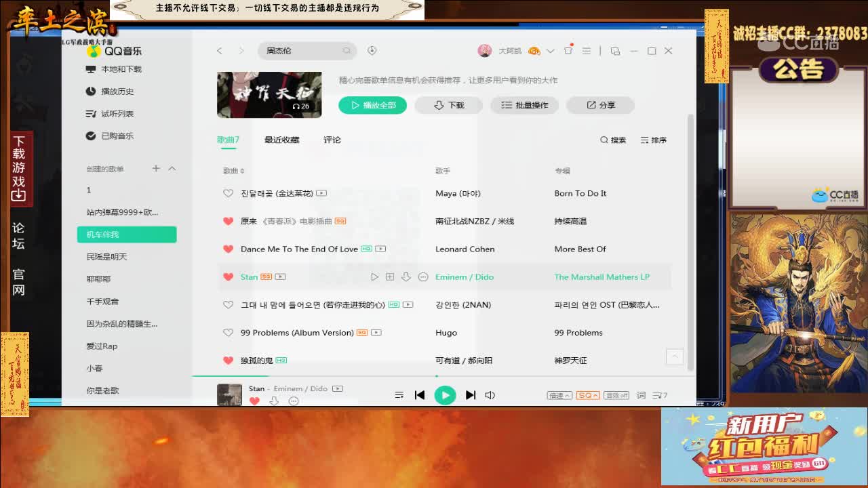Open 播放历史 in the sidebar
Viewport: 868px width, 488px height.
click(110, 91)
